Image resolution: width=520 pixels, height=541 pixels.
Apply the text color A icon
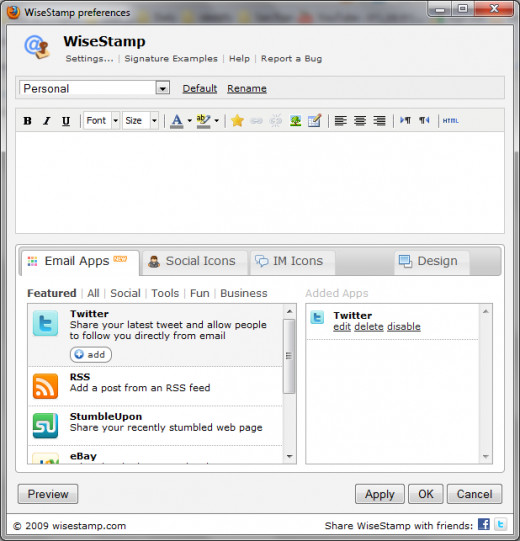pyautogui.click(x=177, y=121)
